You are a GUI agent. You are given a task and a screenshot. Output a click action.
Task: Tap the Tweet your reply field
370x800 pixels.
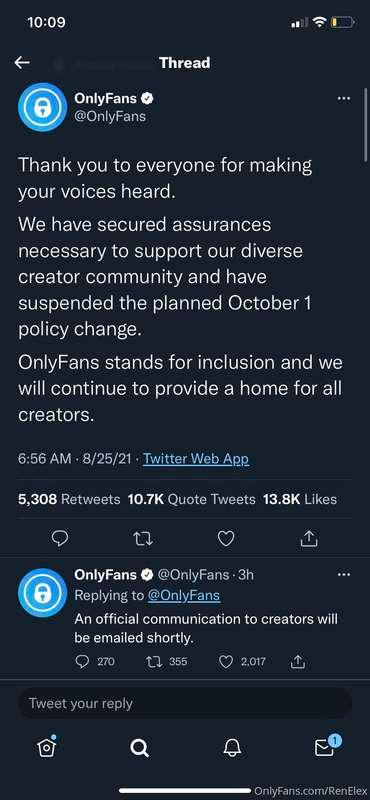tap(185, 703)
